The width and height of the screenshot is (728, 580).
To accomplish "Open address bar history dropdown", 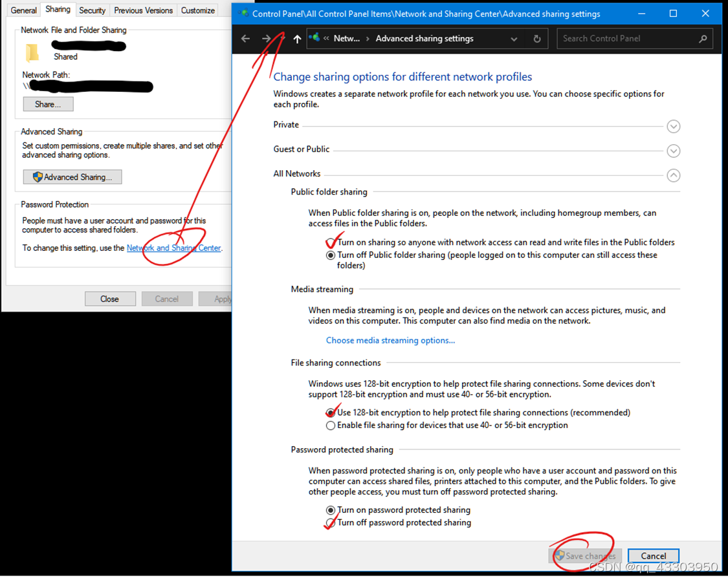I will (514, 39).
